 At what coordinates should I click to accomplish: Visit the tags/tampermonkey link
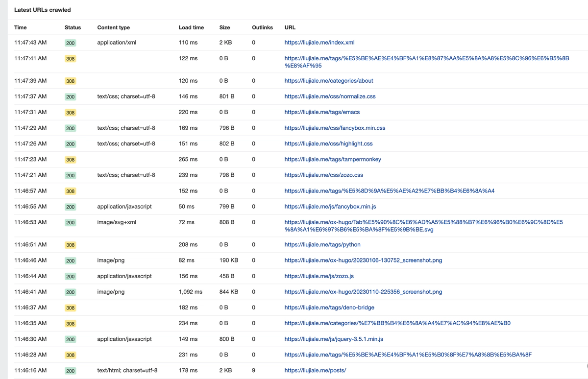(x=332, y=159)
